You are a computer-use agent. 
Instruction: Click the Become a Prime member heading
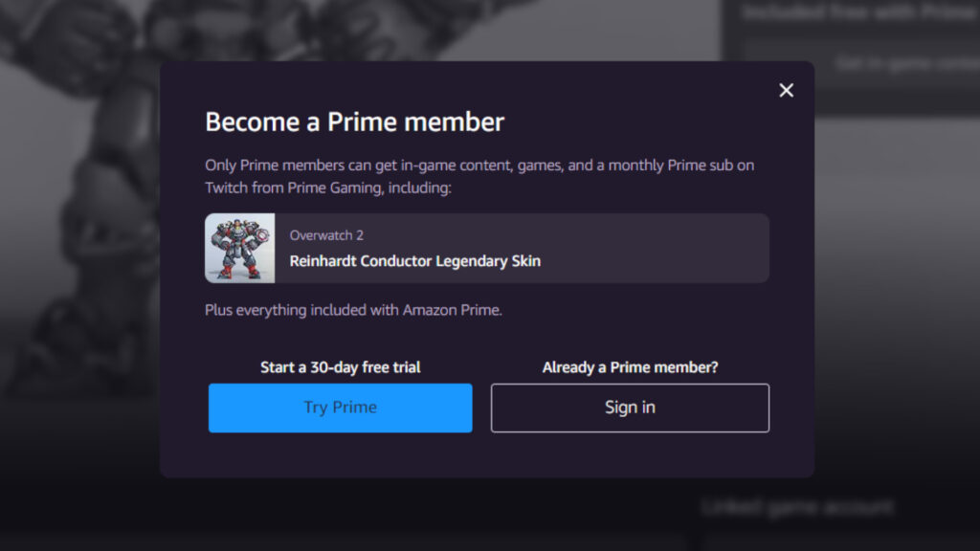353,121
